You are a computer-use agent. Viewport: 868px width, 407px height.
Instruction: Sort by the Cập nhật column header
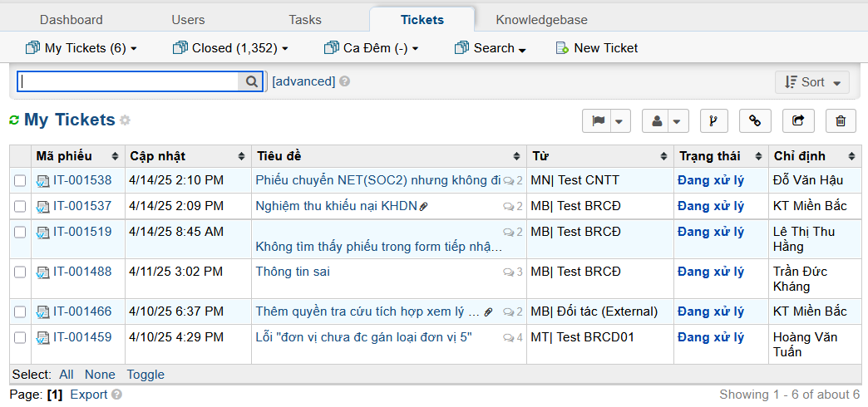click(x=158, y=156)
